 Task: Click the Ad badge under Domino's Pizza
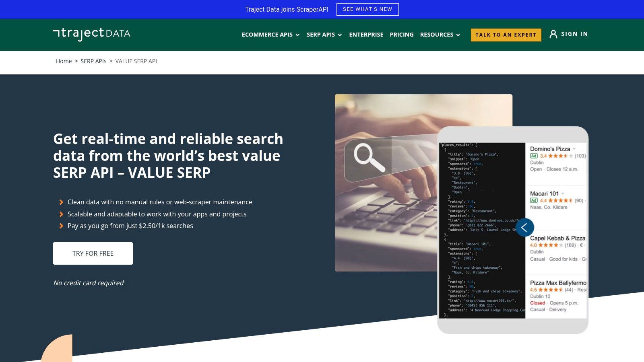pos(534,156)
